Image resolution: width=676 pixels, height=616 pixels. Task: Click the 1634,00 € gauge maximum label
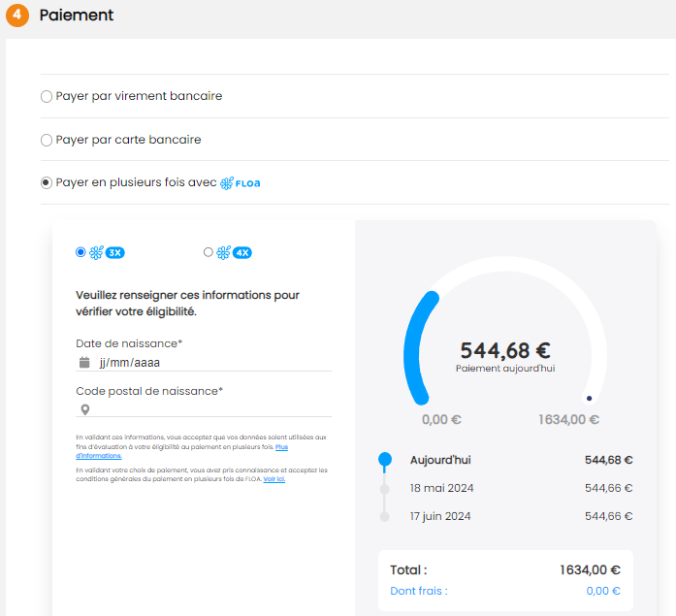[x=568, y=419]
